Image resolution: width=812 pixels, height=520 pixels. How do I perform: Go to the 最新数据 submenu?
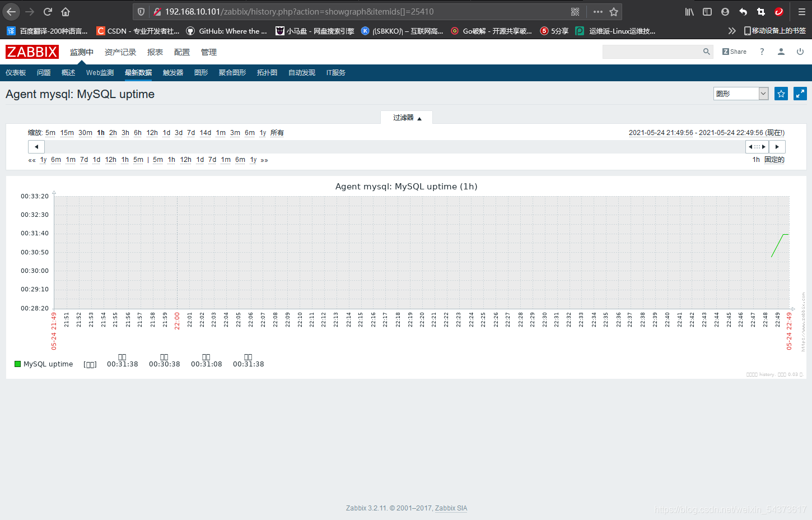coord(138,73)
